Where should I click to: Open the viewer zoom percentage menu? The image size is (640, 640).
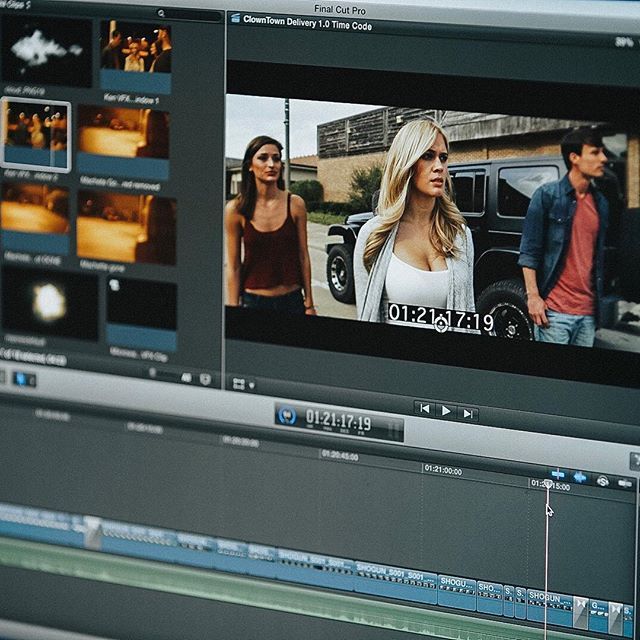click(x=624, y=42)
